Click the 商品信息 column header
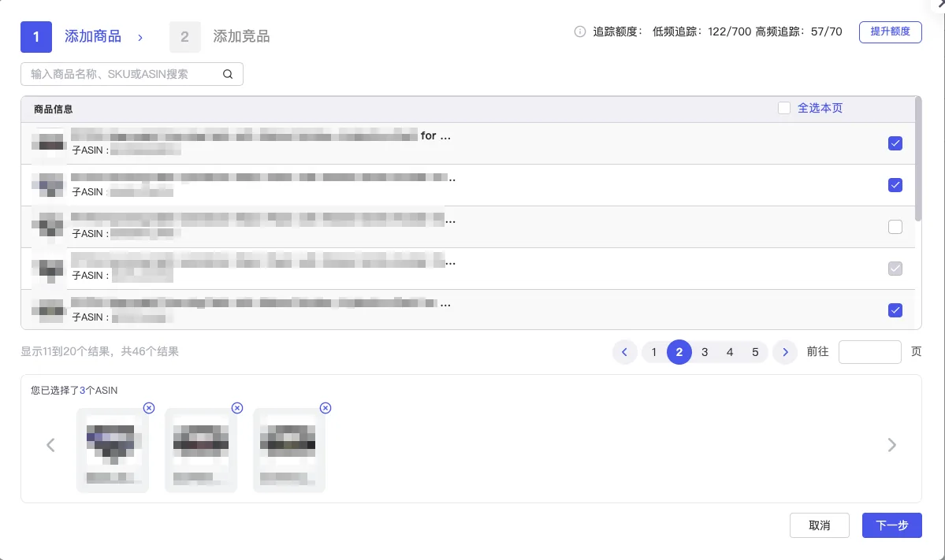The image size is (945, 560). (x=53, y=109)
